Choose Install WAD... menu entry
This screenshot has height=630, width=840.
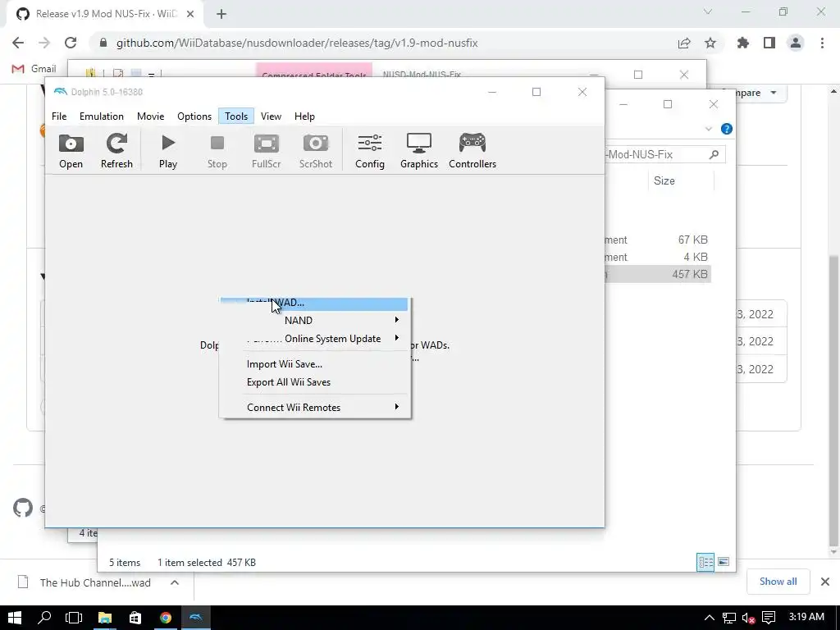(314, 304)
